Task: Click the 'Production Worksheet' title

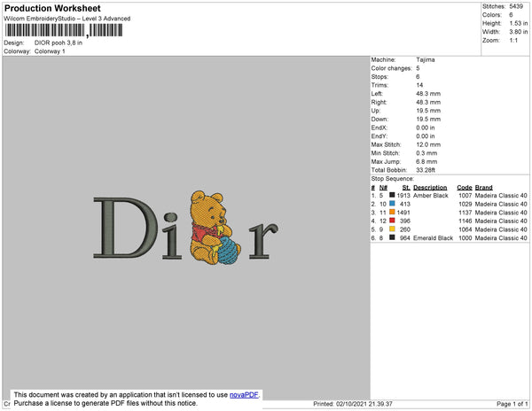Action: click(x=52, y=8)
